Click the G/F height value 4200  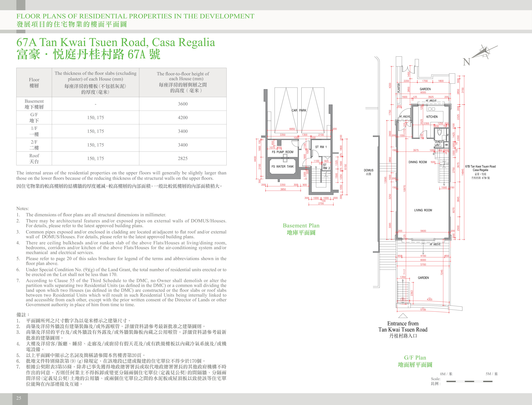pyautogui.click(x=183, y=118)
